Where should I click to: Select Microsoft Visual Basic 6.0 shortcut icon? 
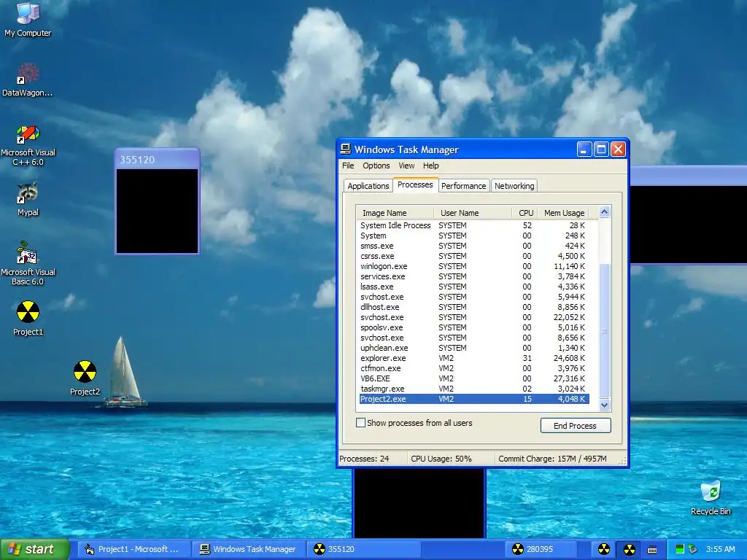pyautogui.click(x=28, y=263)
